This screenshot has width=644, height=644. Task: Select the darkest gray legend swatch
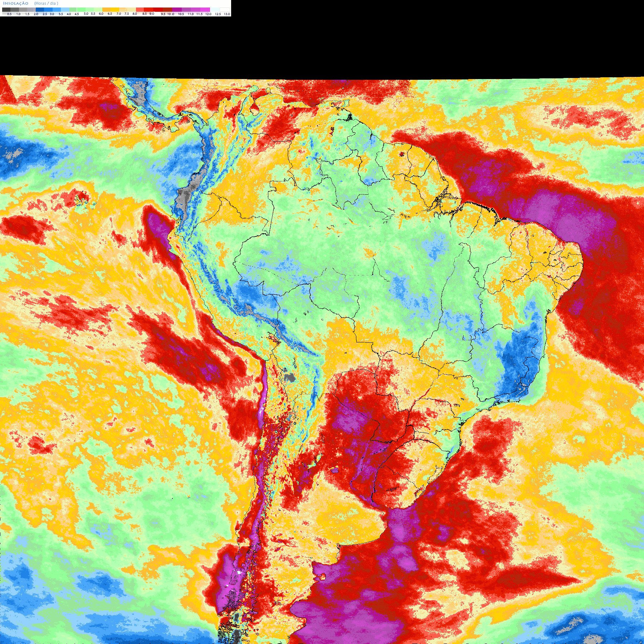[x=6, y=10]
